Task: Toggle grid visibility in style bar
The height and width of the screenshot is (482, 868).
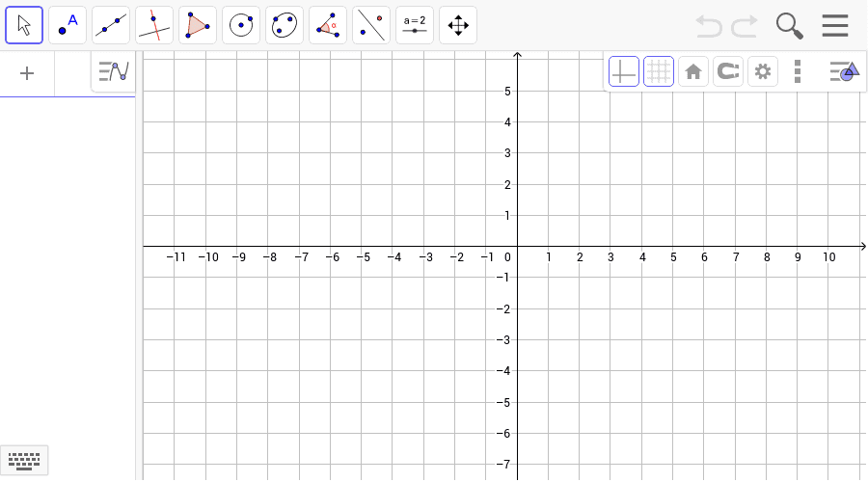Action: click(659, 71)
